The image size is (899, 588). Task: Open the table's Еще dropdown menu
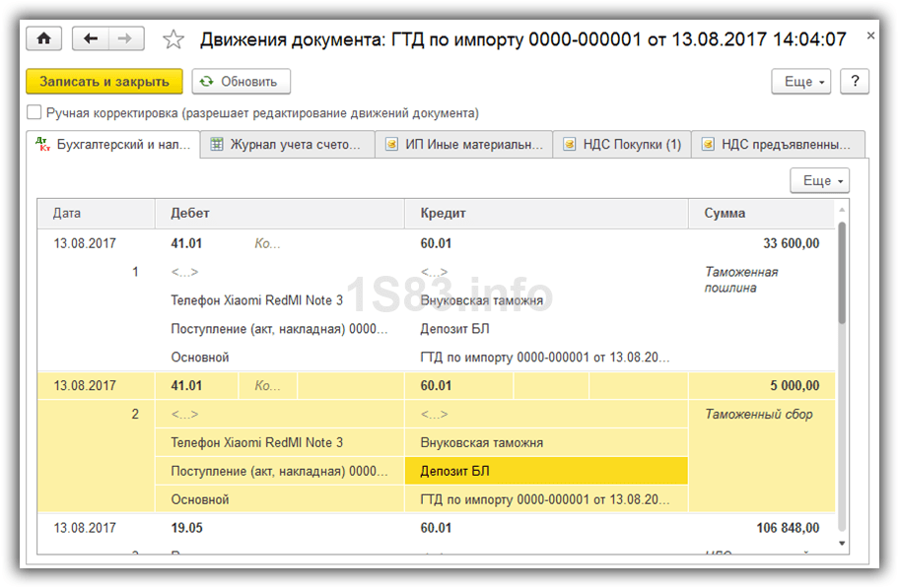coord(820,180)
